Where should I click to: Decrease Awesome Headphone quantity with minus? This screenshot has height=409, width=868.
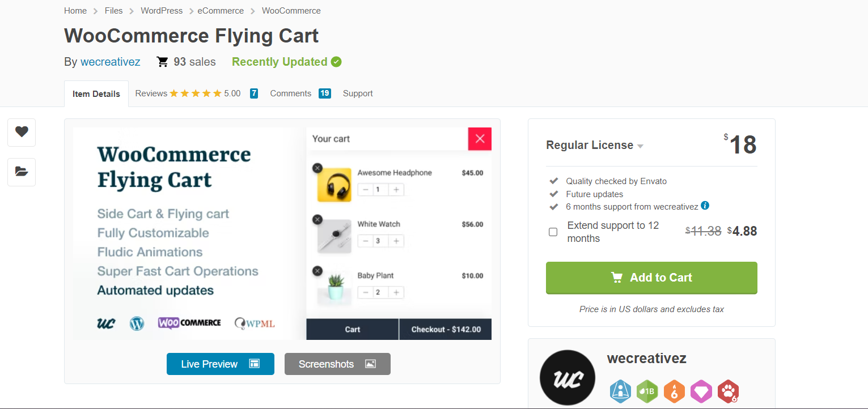tap(366, 190)
